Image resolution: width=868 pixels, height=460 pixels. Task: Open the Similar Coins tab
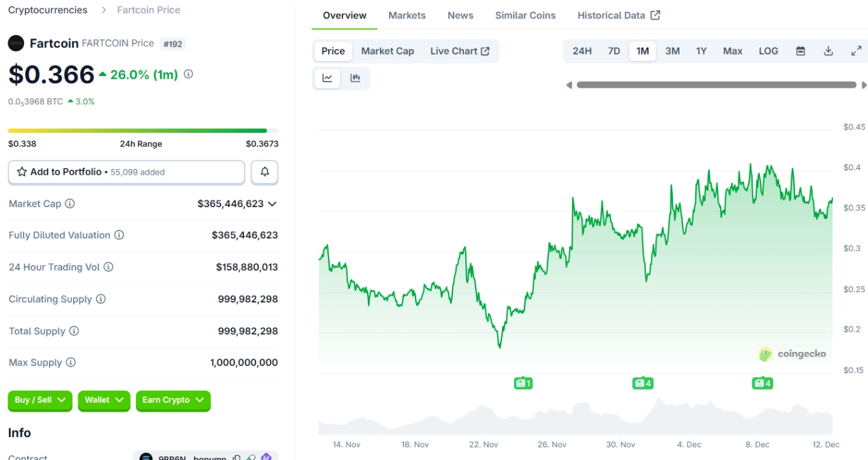click(525, 15)
